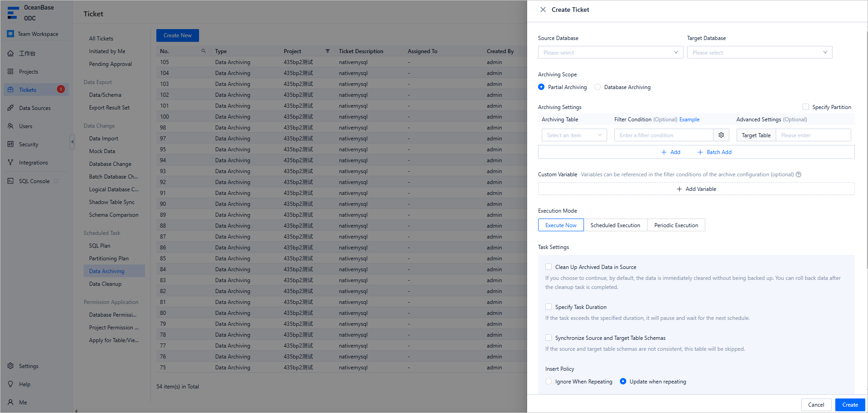Collapse the sidebar using the arrow handle

coord(72,142)
